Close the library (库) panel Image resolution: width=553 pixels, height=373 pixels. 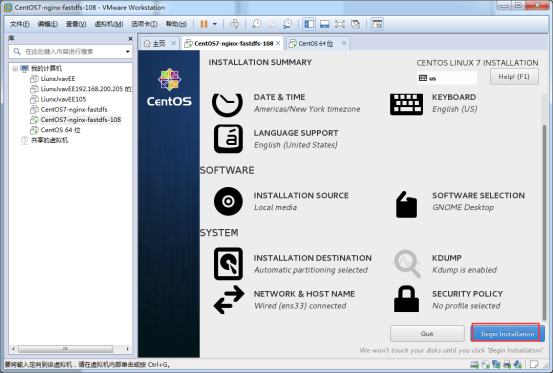click(130, 38)
